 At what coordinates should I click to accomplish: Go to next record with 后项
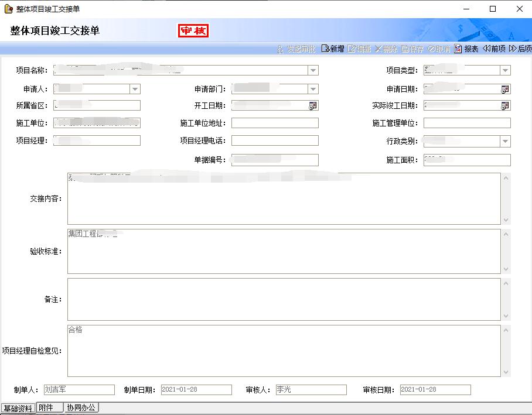click(x=520, y=49)
